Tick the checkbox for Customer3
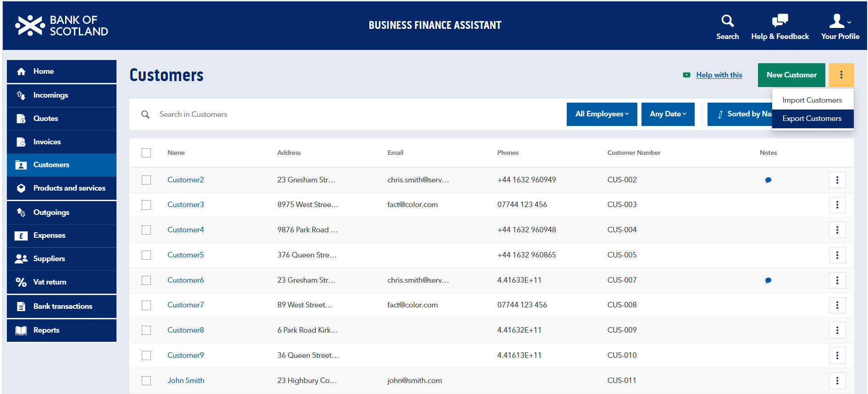This screenshot has height=394, width=868. point(146,205)
